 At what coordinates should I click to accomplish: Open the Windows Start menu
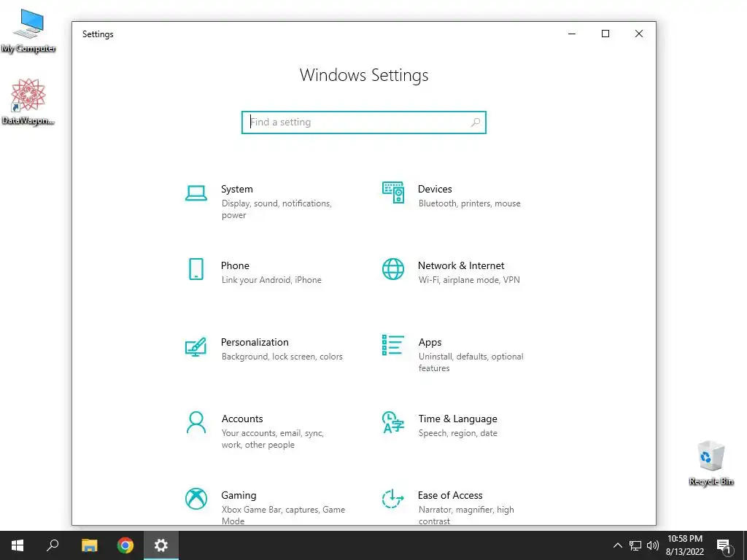[18, 545]
